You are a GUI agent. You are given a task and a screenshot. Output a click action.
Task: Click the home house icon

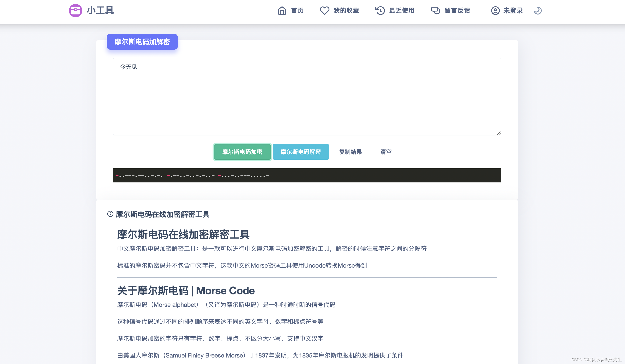[282, 10]
